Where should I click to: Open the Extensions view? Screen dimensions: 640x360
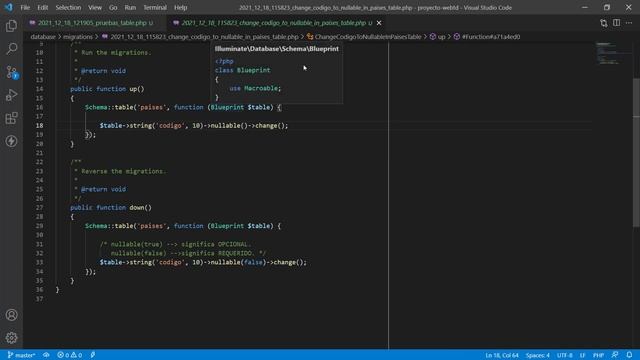click(11, 118)
